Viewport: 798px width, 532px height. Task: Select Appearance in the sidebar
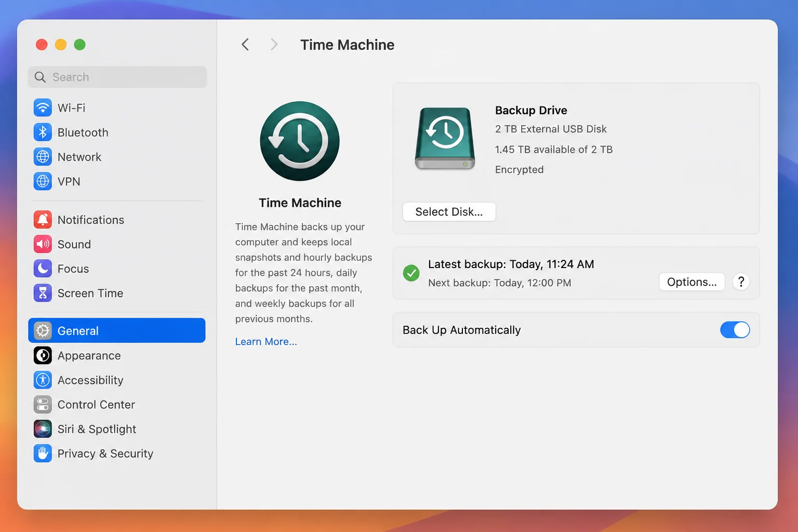click(117, 355)
